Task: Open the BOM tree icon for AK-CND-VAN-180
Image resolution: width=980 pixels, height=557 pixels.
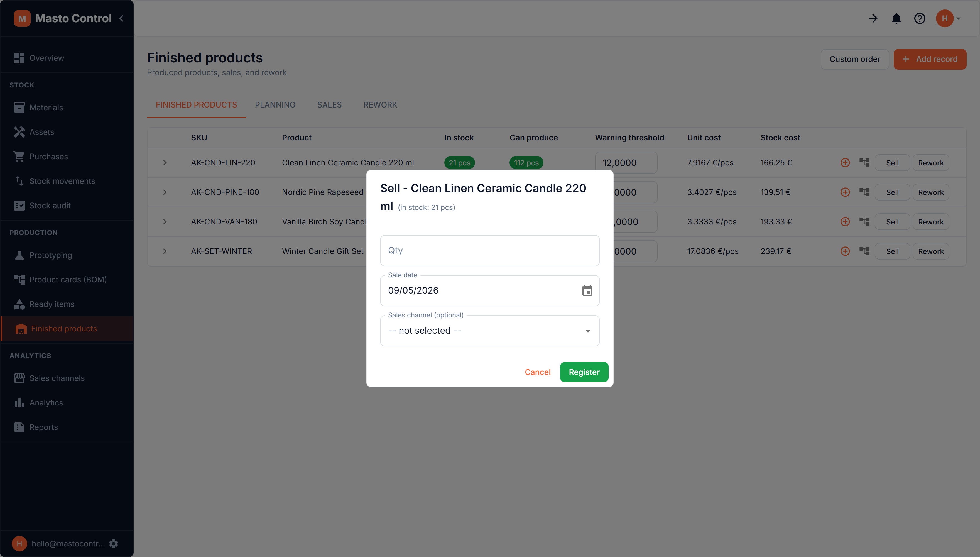Action: coord(864,221)
